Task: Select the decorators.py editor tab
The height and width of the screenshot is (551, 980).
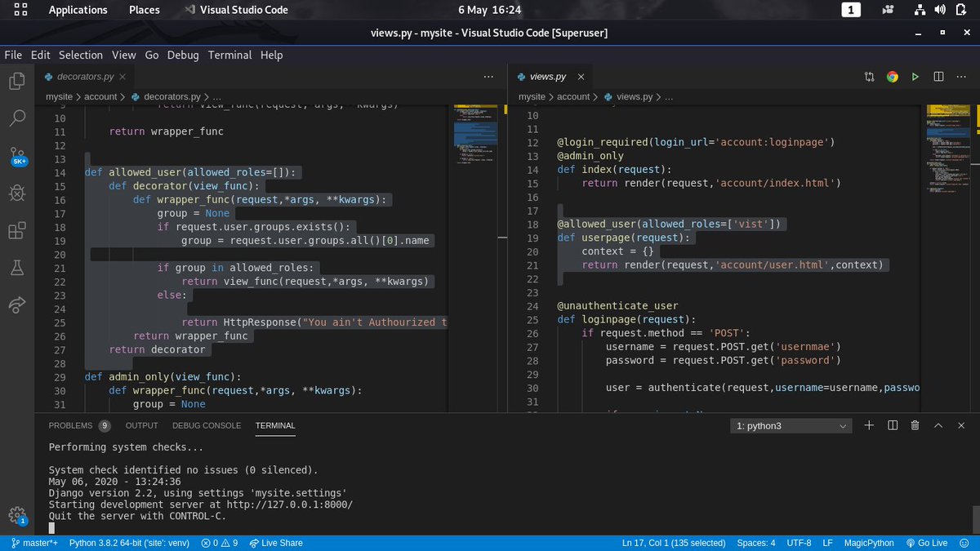Action: tap(85, 77)
